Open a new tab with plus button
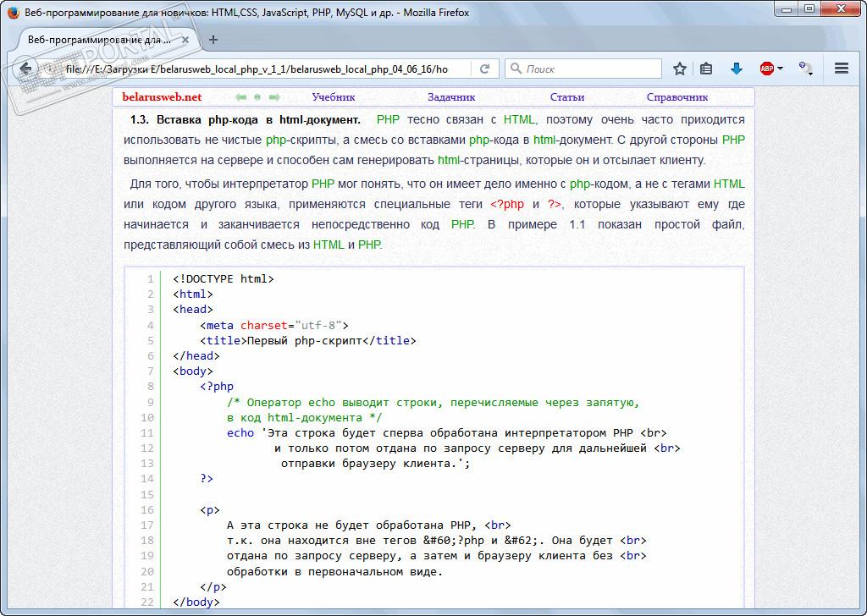The width and height of the screenshot is (867, 616). (x=213, y=39)
